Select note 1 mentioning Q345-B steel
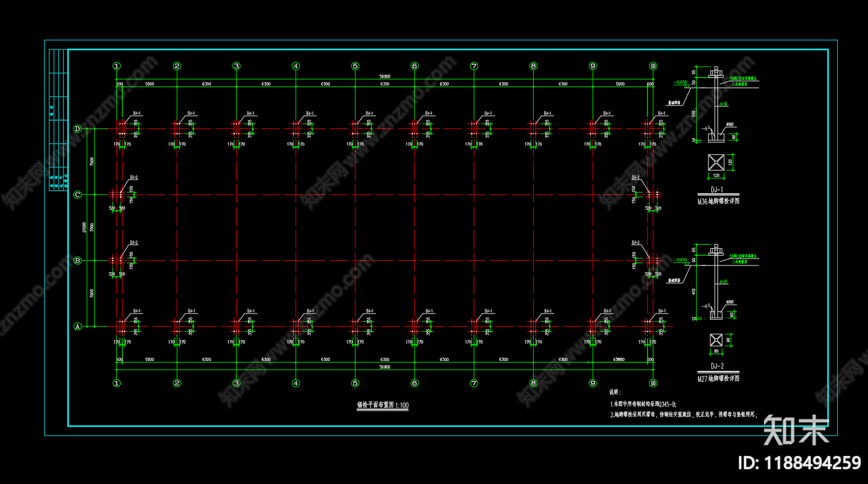868x484 pixels. click(643, 404)
